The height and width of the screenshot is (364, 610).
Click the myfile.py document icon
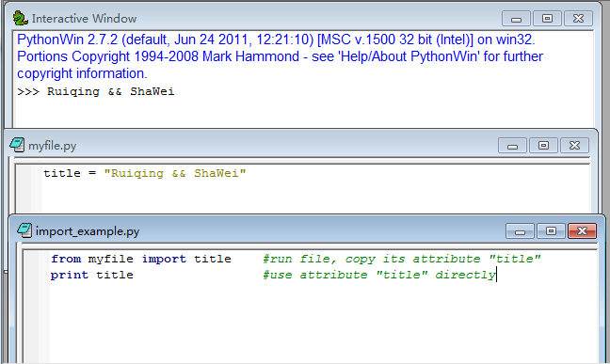pyautogui.click(x=17, y=145)
